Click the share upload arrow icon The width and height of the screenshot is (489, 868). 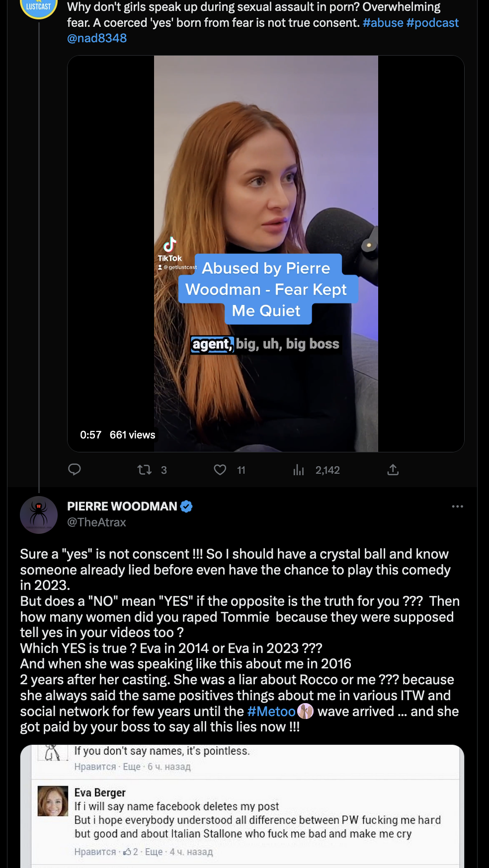click(x=393, y=470)
